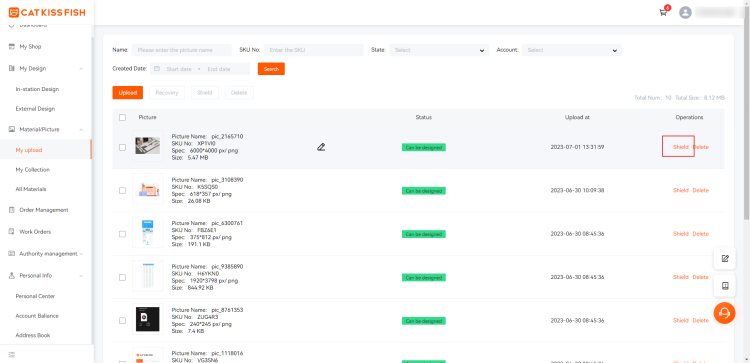Image resolution: width=750 pixels, height=363 pixels.
Task: Delete the pic_2165710 picture
Action: (x=701, y=147)
